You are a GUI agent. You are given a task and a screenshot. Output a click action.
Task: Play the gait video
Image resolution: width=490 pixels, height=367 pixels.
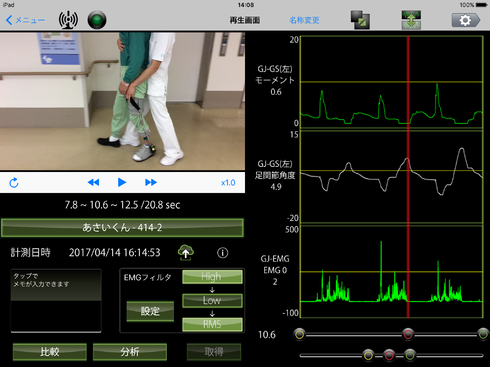coord(122,182)
